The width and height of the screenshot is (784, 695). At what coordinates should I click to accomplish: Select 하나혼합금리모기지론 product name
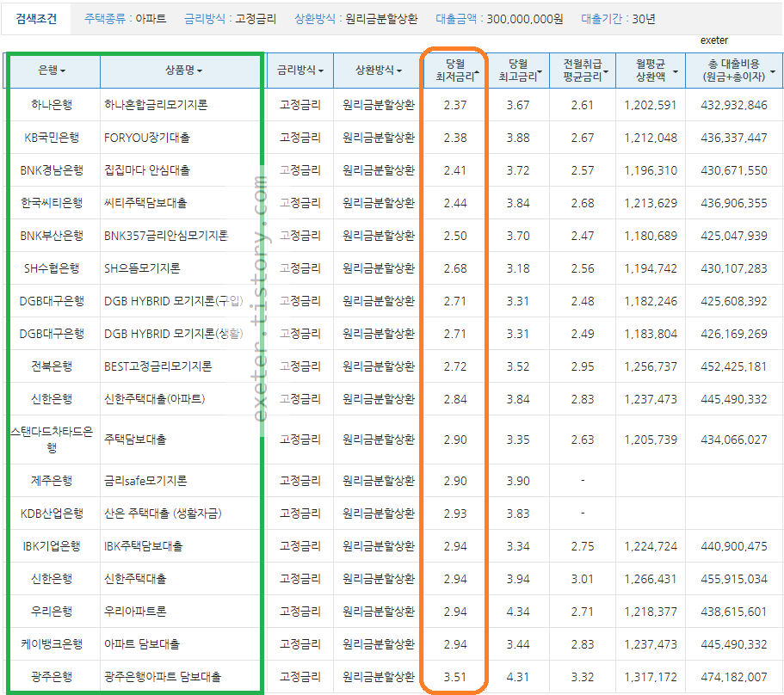pos(156,105)
